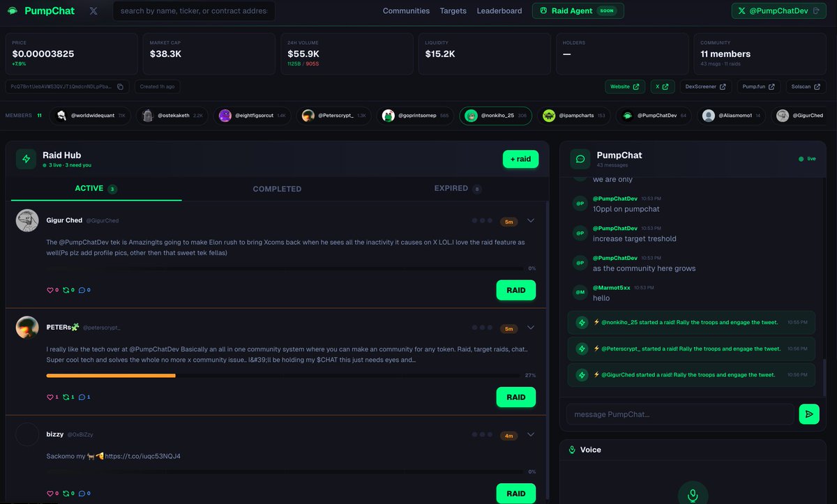Retweet icon on PETERs raid post
This screenshot has height=504, width=837.
66,397
